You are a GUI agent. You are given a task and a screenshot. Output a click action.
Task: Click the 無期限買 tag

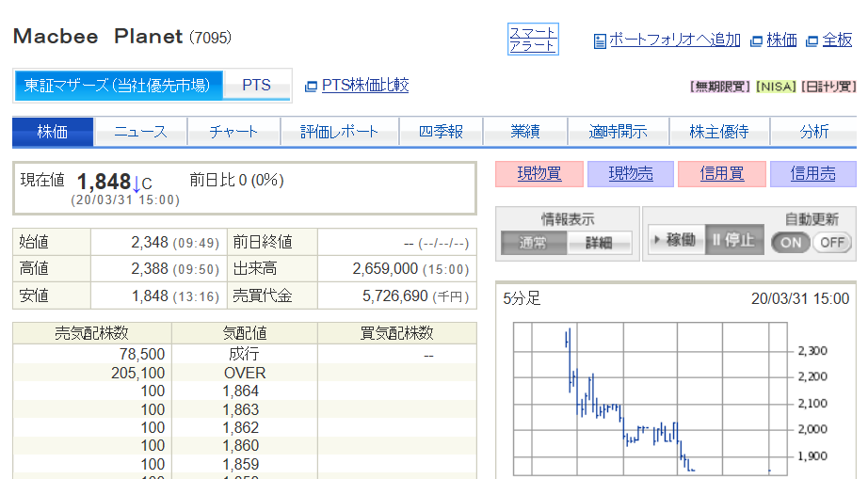coord(719,87)
